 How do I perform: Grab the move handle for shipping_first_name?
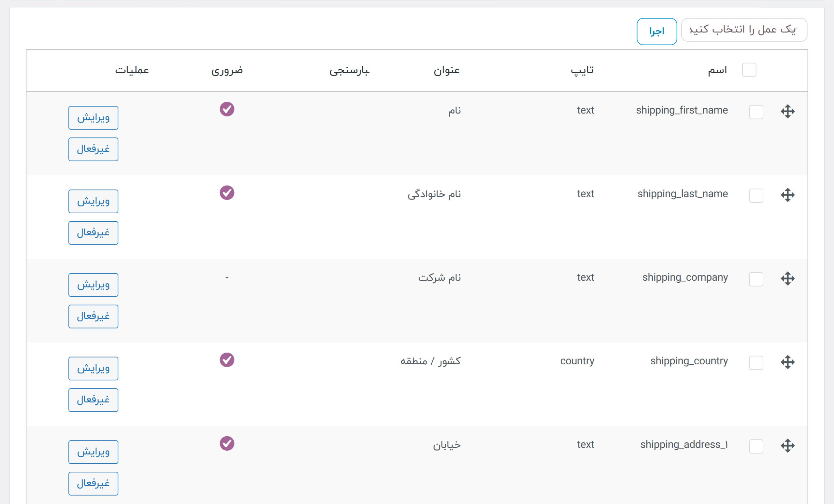pos(788,111)
